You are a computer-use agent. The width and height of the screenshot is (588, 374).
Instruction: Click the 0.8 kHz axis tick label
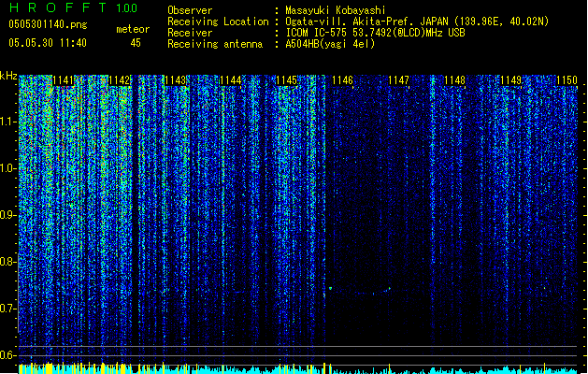click(8, 262)
